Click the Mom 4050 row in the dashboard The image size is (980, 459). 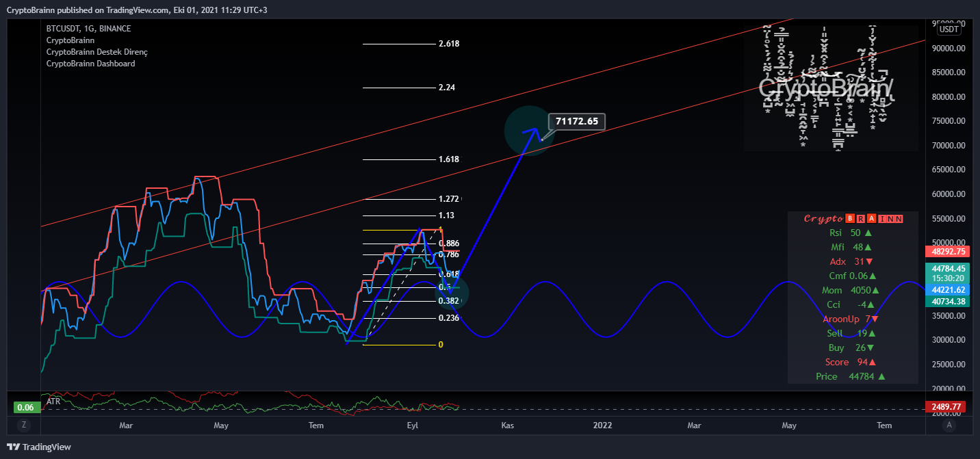click(x=852, y=290)
